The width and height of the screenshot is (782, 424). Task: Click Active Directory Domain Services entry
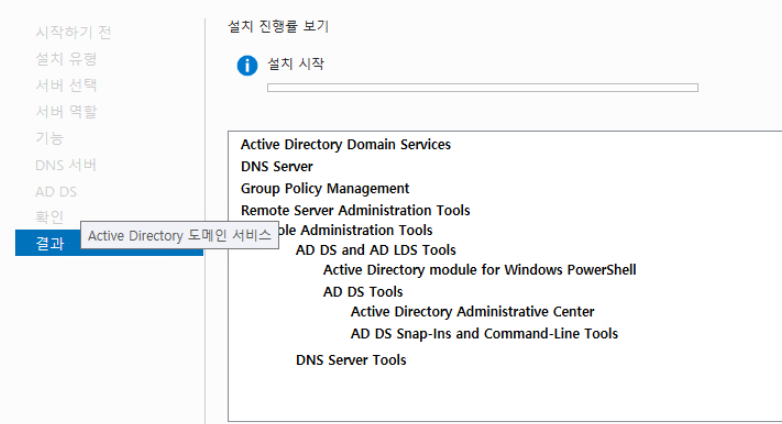pyautogui.click(x=346, y=144)
